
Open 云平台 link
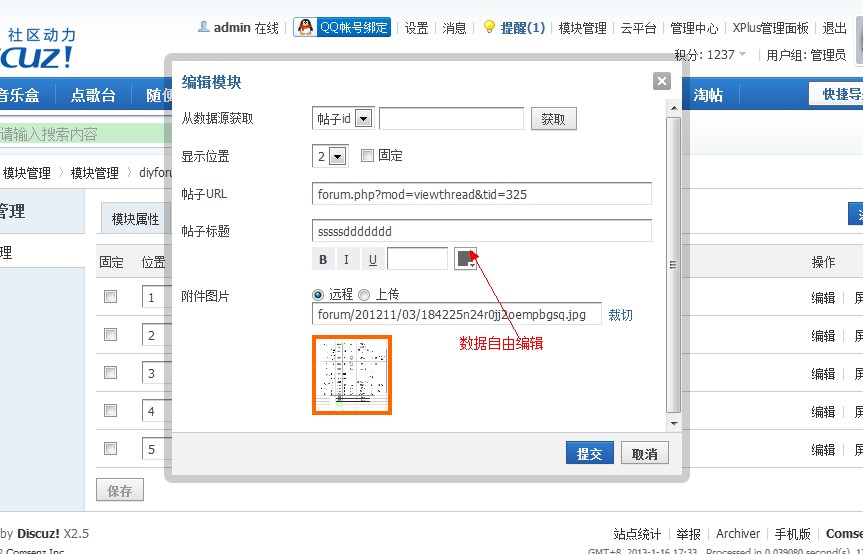tap(638, 28)
